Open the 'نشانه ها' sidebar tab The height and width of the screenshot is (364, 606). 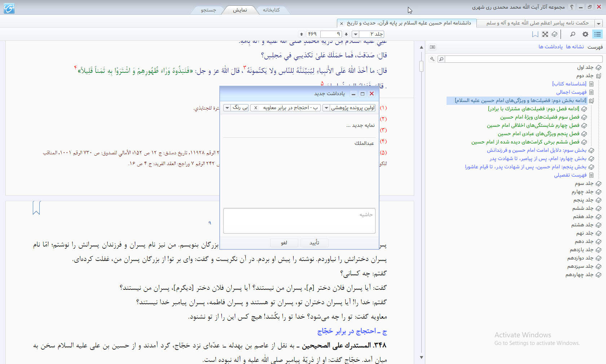point(575,47)
